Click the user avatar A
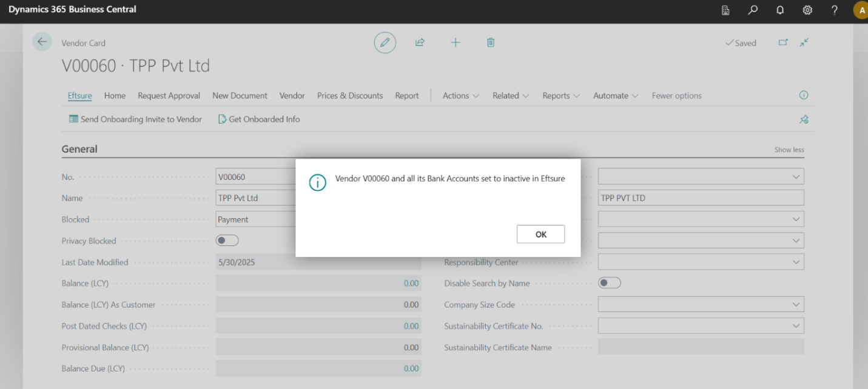The image size is (868, 389). (x=861, y=10)
